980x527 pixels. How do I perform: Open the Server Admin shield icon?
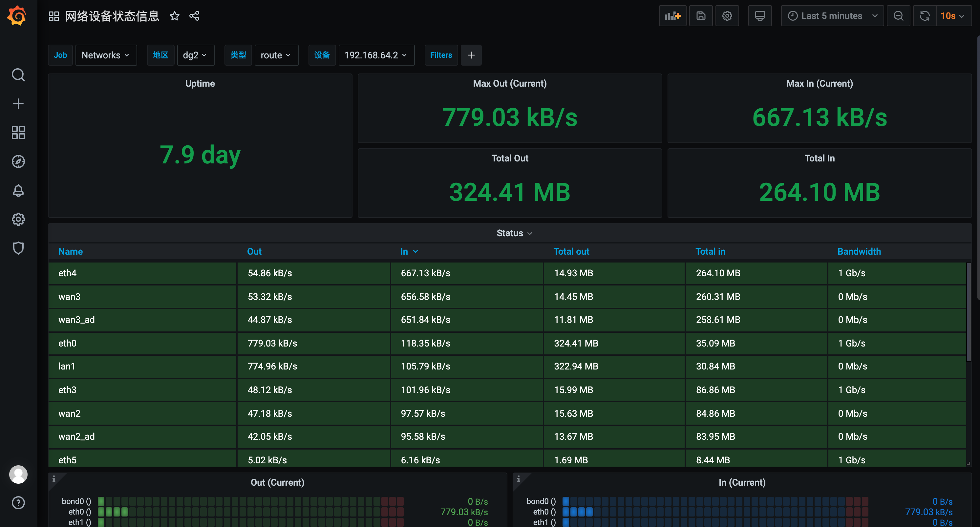click(x=18, y=248)
